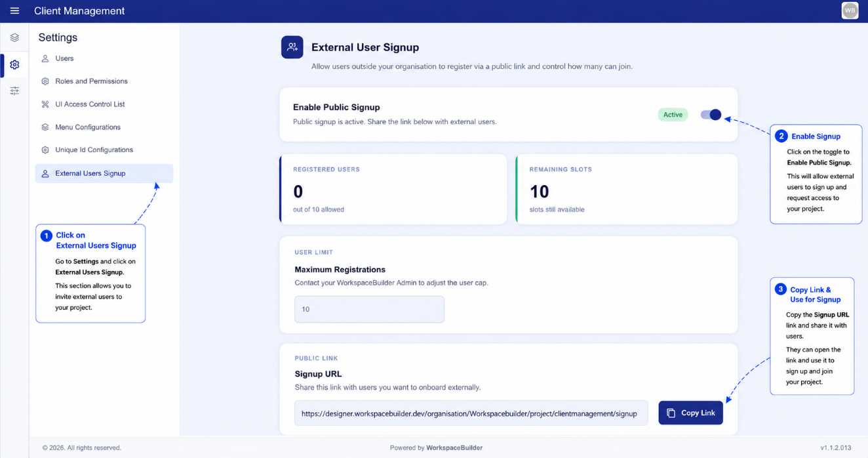Screen dimensions: 868x458
Task: Open the Users settings page
Action: pos(104,58)
